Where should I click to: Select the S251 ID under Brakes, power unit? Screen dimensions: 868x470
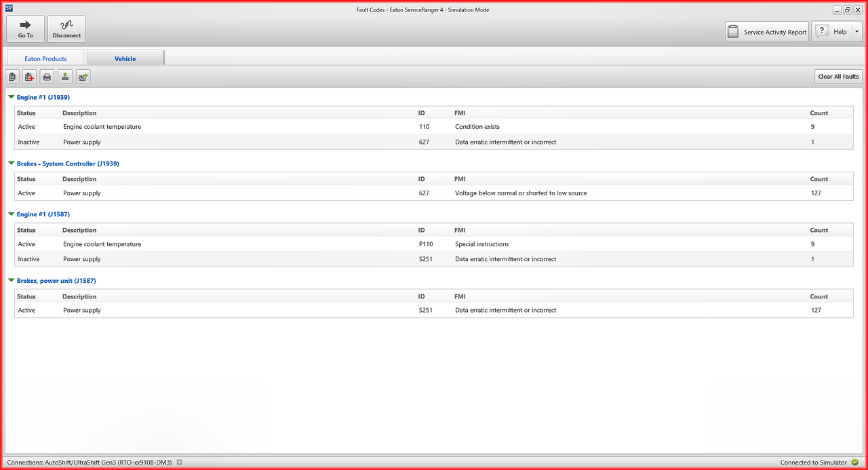click(426, 310)
